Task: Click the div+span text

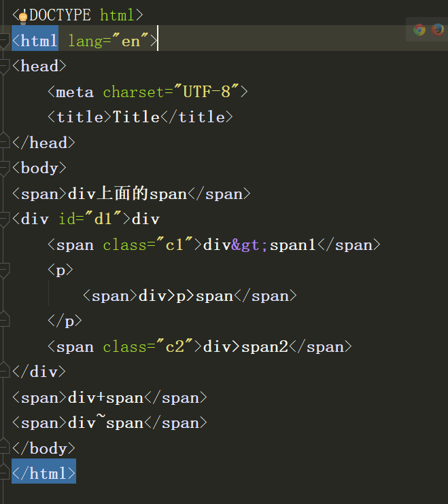Action: click(x=105, y=398)
